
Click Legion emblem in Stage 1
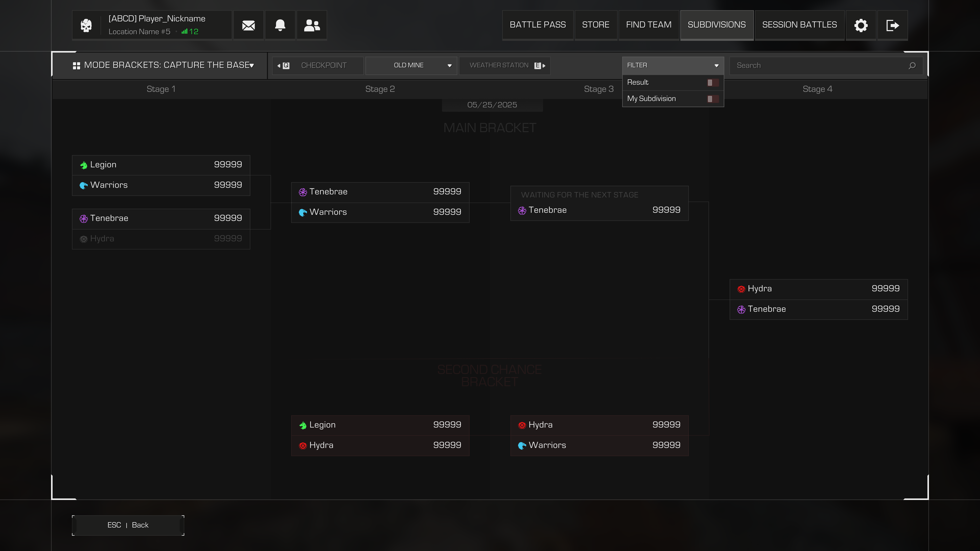84,165
